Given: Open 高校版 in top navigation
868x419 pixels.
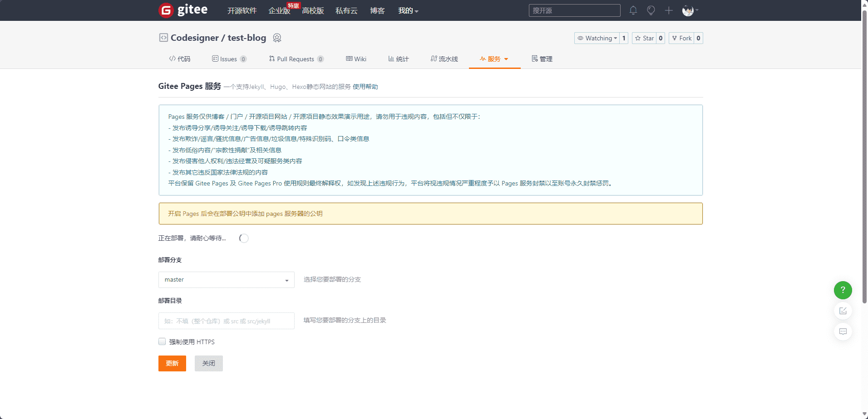Looking at the screenshot, I should [x=313, y=10].
